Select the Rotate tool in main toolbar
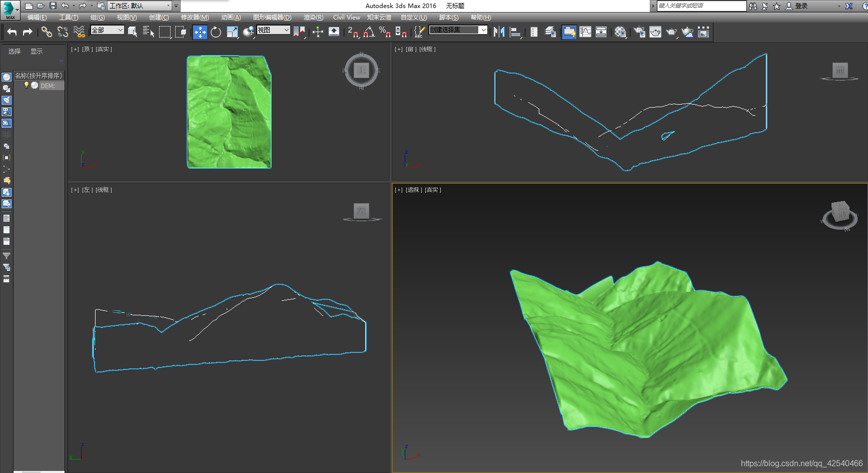Image resolution: width=868 pixels, height=473 pixels. (x=216, y=32)
